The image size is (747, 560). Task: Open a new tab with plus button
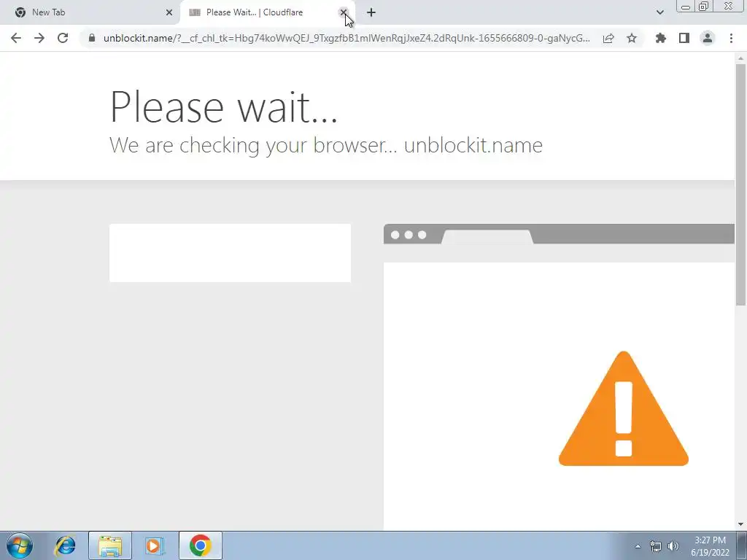(371, 12)
